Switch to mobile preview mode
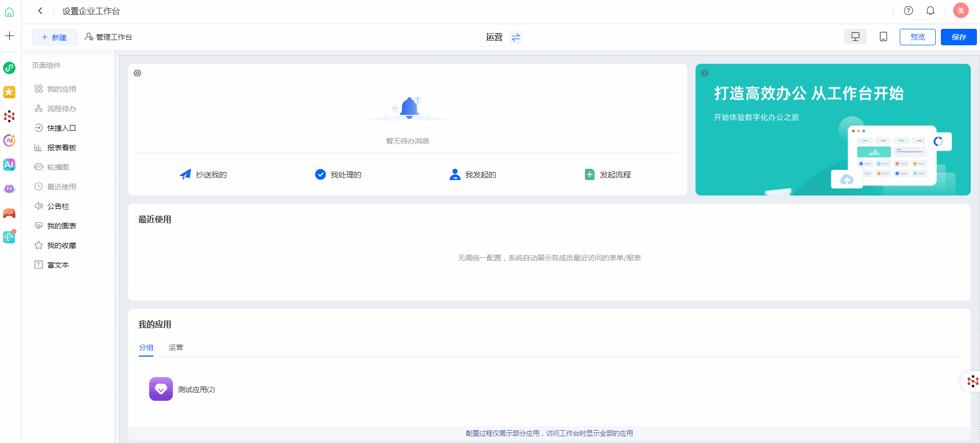The width and height of the screenshot is (980, 443). coord(883,37)
